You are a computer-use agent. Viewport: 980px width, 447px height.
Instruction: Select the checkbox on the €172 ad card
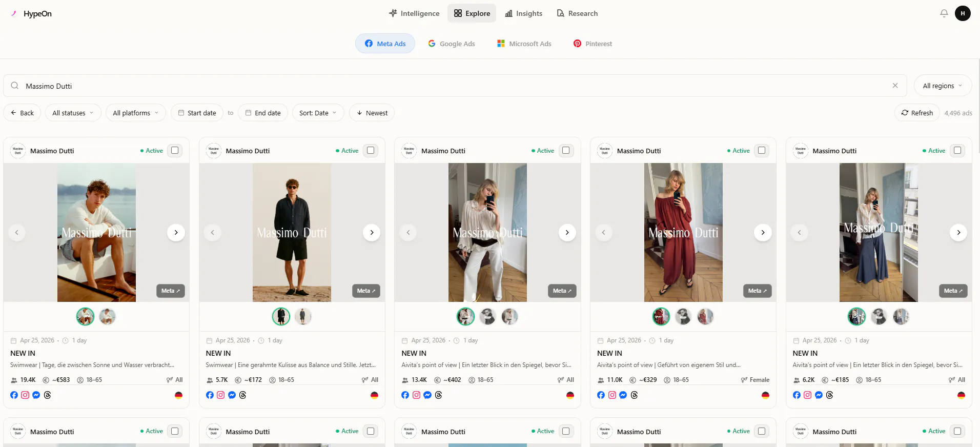[x=371, y=151]
